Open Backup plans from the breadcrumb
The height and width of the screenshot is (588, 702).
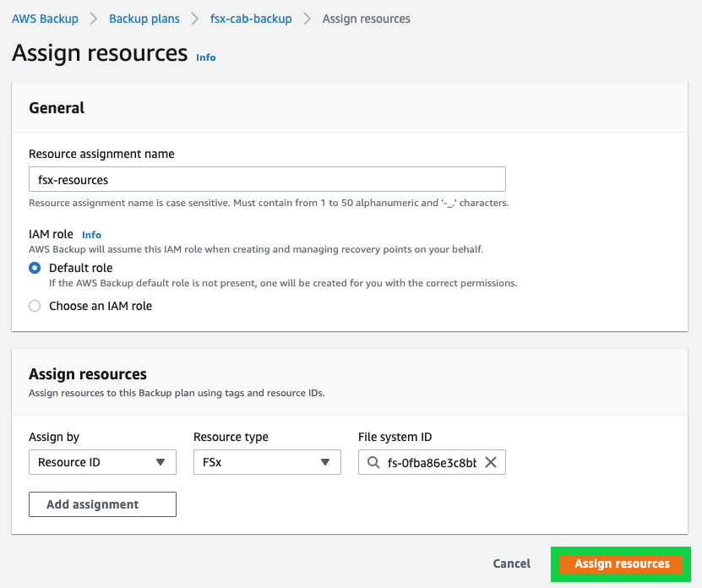(x=144, y=18)
